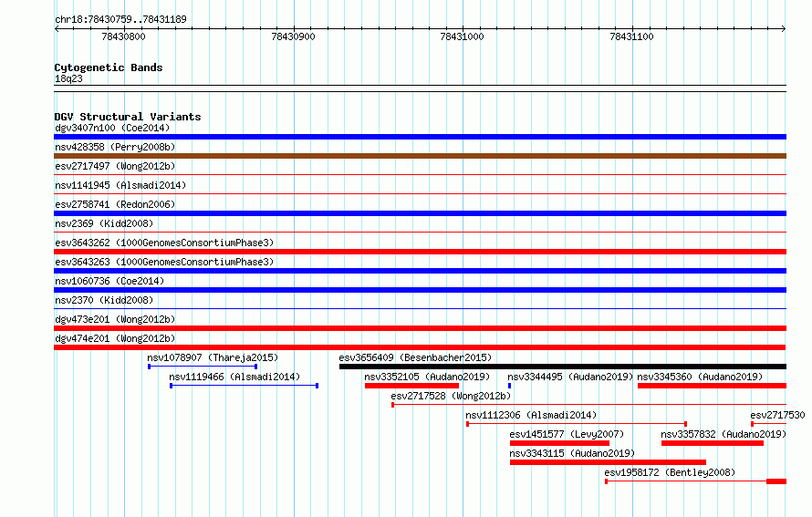
Task: Click the blue nsv1119466 variant line
Action: coord(244,386)
